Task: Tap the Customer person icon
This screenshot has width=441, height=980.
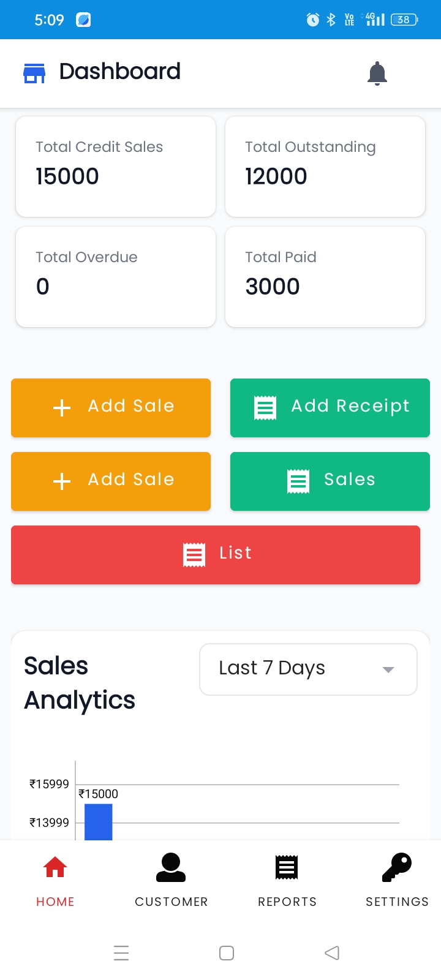Action: 171,867
